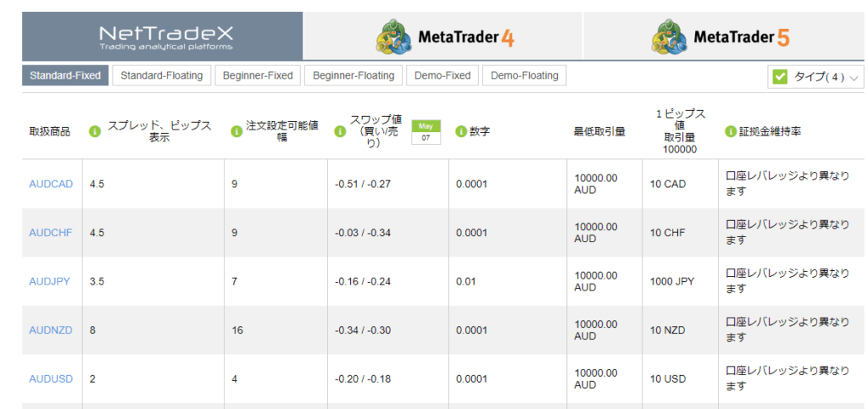This screenshot has height=409, width=868.
Task: Open the AUDCAD instrument link
Action: click(51, 184)
